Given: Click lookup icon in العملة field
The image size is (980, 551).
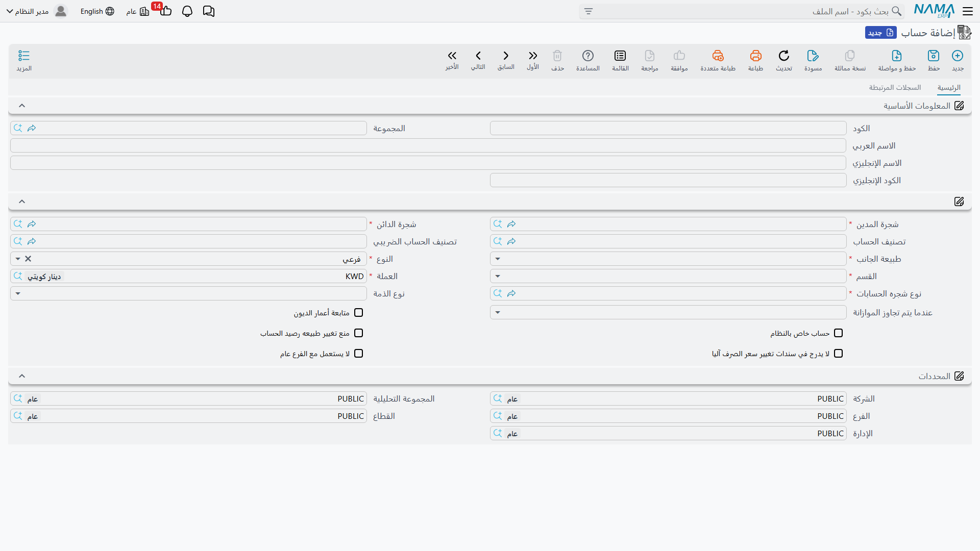Looking at the screenshot, I should (18, 276).
